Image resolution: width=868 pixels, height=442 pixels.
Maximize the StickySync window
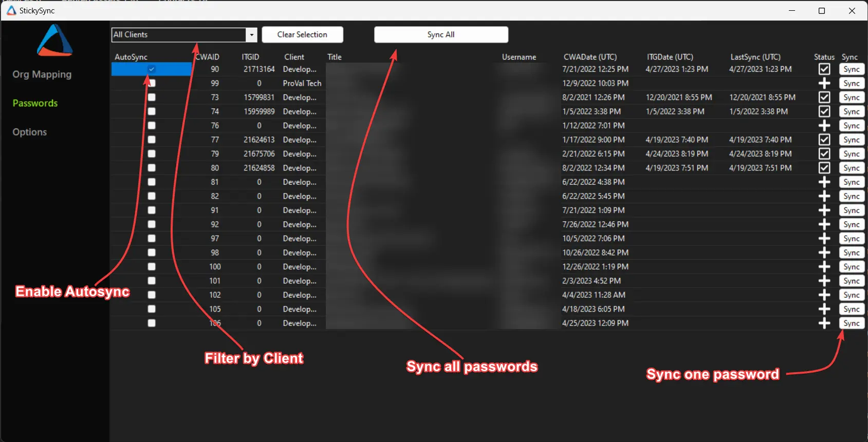click(x=822, y=11)
